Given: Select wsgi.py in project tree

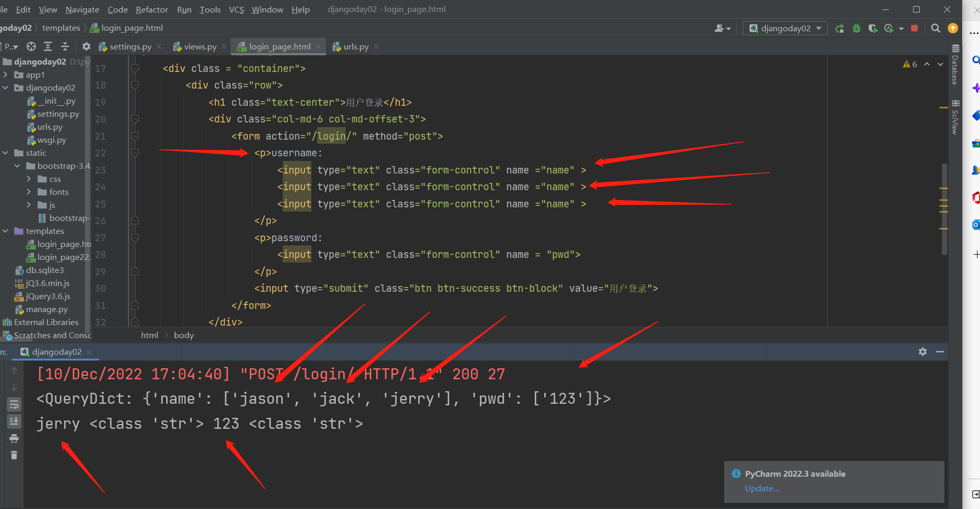Looking at the screenshot, I should [x=52, y=140].
